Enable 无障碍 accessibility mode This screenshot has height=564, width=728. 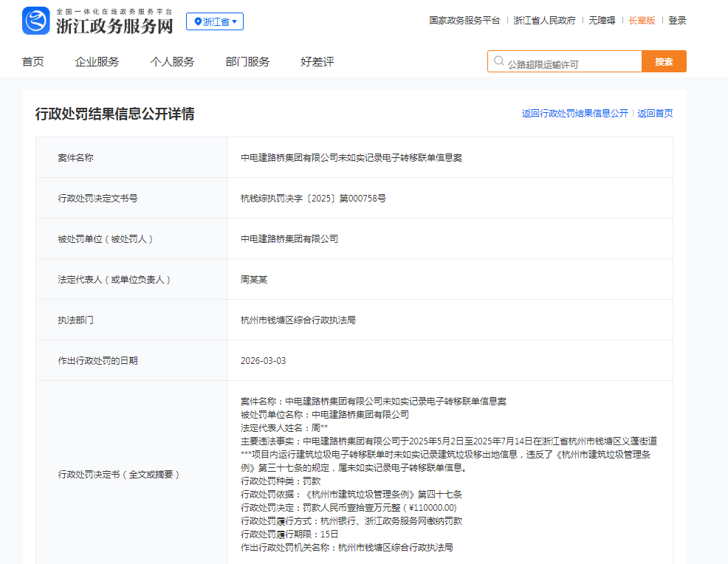pos(602,21)
